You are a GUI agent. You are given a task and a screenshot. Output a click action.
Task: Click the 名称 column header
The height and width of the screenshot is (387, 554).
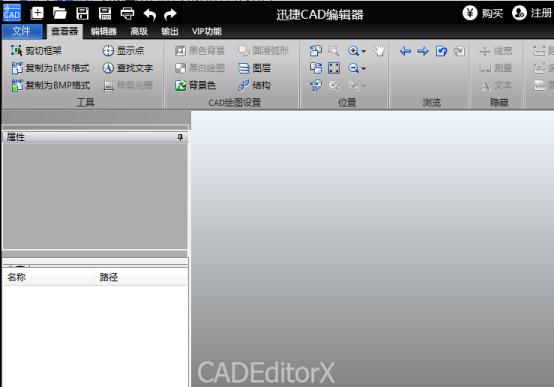pyautogui.click(x=17, y=277)
